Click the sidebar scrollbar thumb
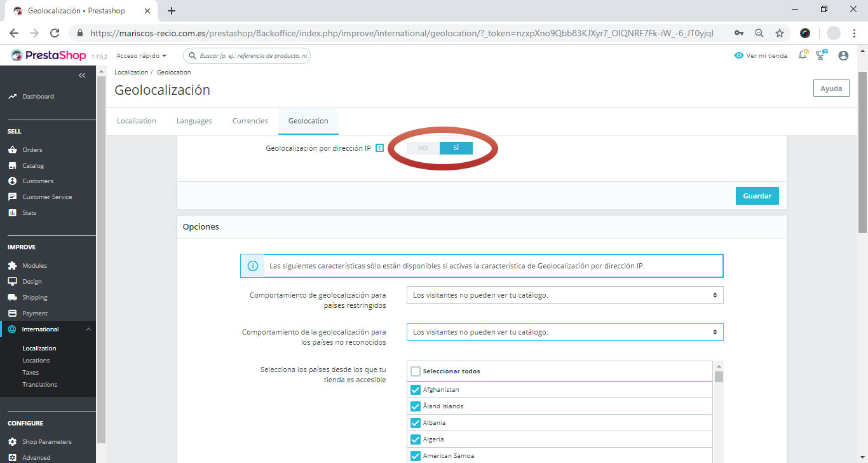This screenshot has height=463, width=868. [x=101, y=259]
